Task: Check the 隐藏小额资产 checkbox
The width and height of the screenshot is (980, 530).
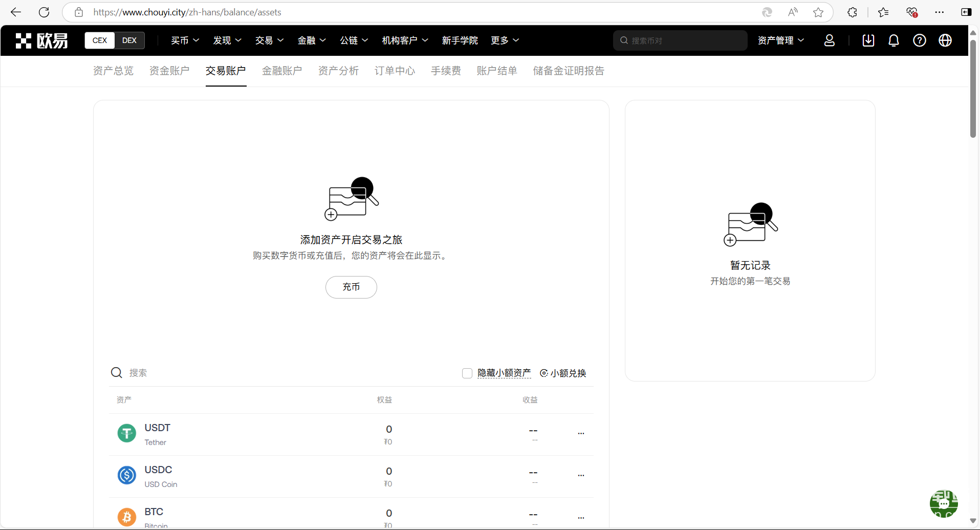Action: [x=467, y=373]
